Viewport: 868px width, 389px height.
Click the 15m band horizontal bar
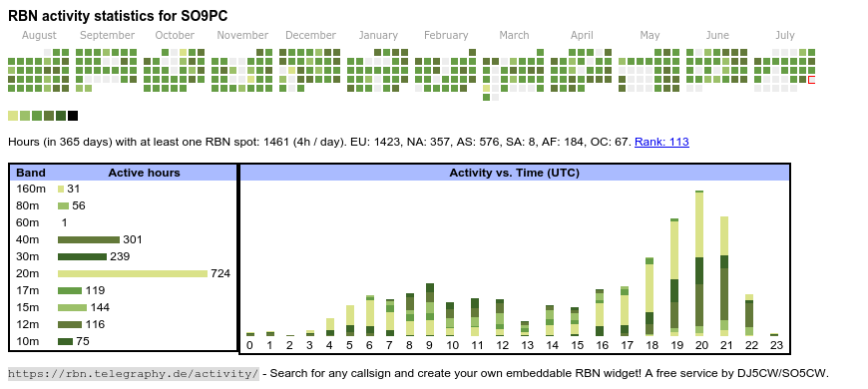pyautogui.click(x=73, y=307)
